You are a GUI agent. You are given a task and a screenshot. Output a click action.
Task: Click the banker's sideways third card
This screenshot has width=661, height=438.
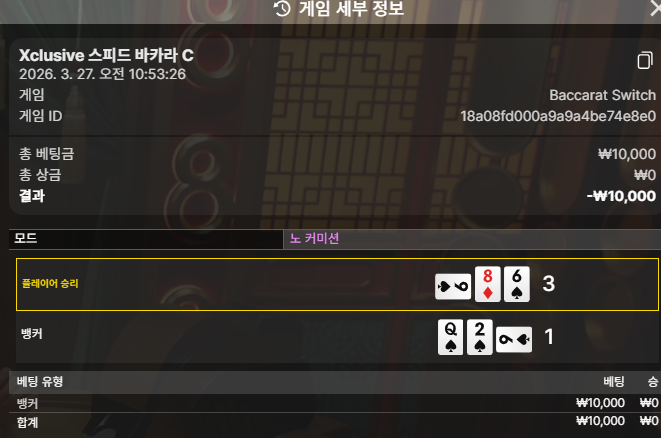[514, 339]
